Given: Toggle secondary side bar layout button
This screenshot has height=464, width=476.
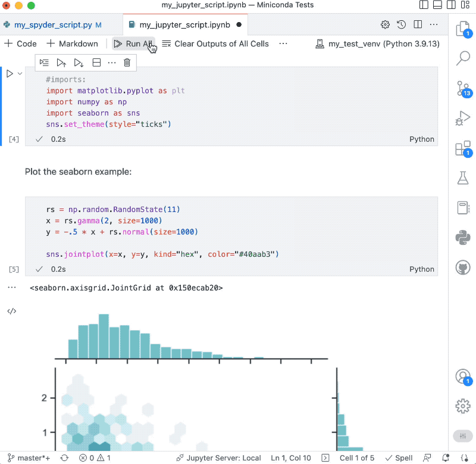Looking at the screenshot, I should (x=451, y=5).
